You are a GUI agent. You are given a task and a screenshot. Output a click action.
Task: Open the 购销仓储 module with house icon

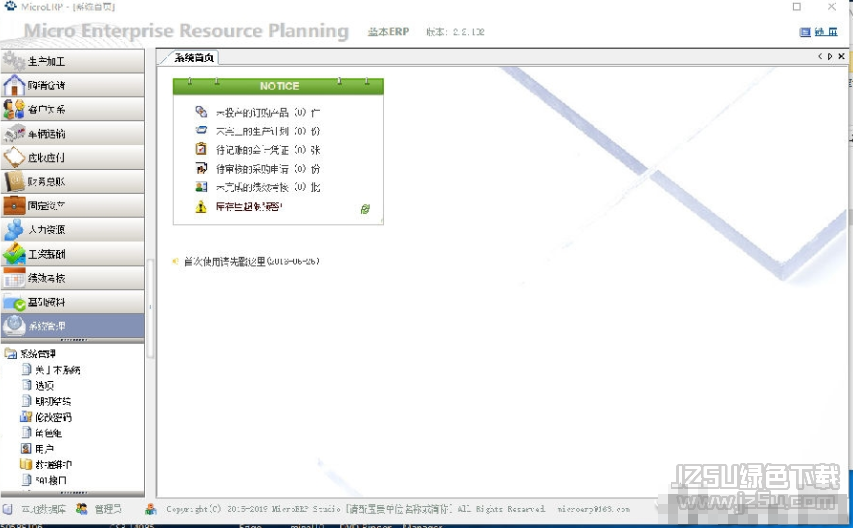72,85
